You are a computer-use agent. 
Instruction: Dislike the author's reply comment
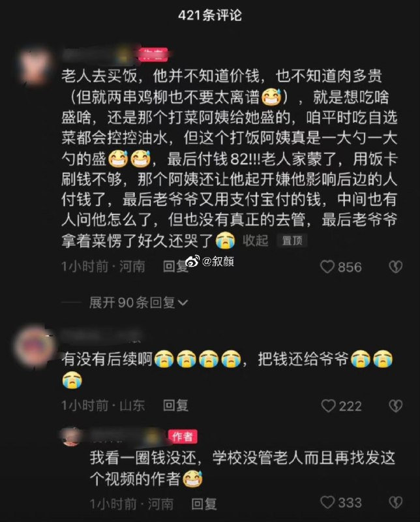(396, 502)
